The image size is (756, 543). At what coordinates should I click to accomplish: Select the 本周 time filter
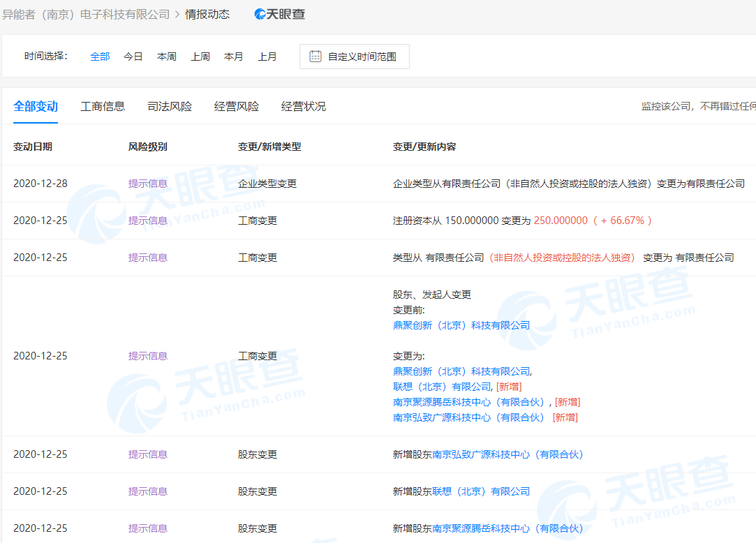click(167, 57)
